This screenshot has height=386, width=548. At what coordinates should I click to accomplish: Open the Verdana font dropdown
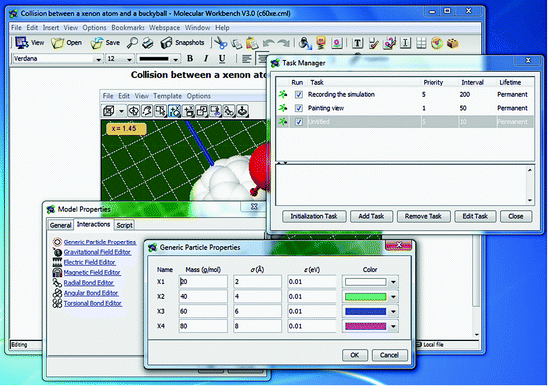click(x=99, y=59)
